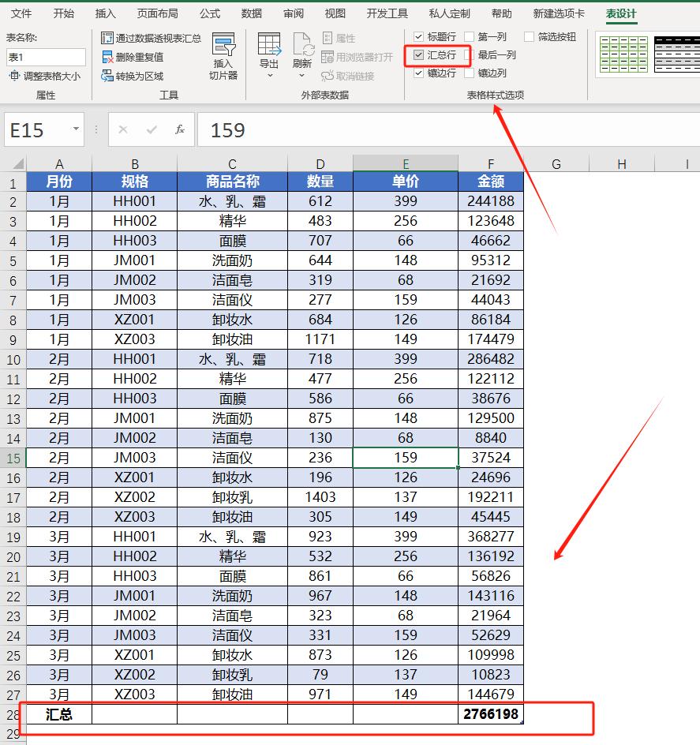Click the total cell showing 2766198

(491, 714)
